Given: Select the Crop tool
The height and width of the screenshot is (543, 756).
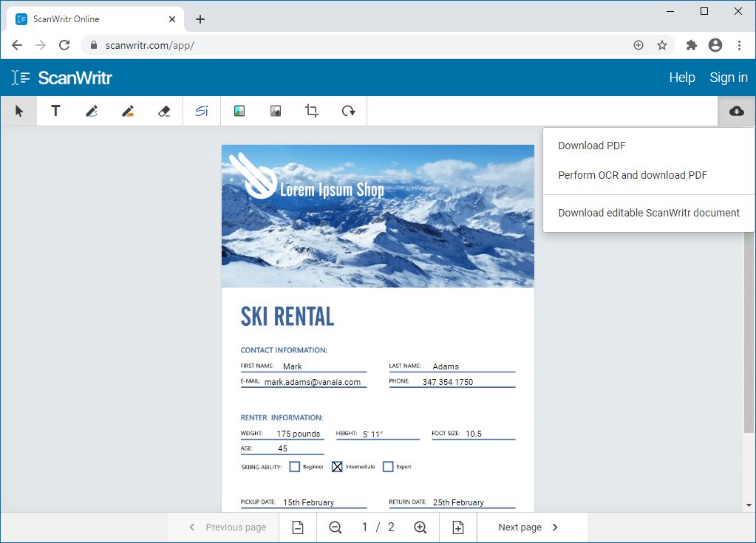Looking at the screenshot, I should [311, 110].
